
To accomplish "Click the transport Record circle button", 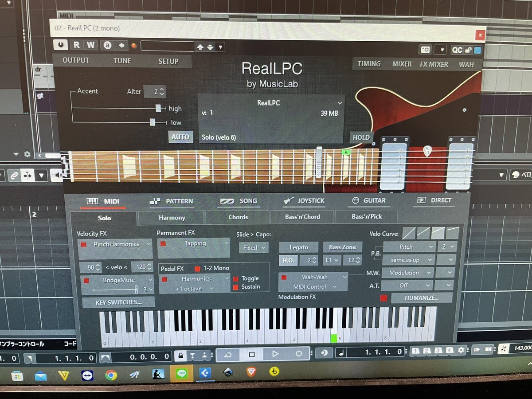I will [298, 354].
